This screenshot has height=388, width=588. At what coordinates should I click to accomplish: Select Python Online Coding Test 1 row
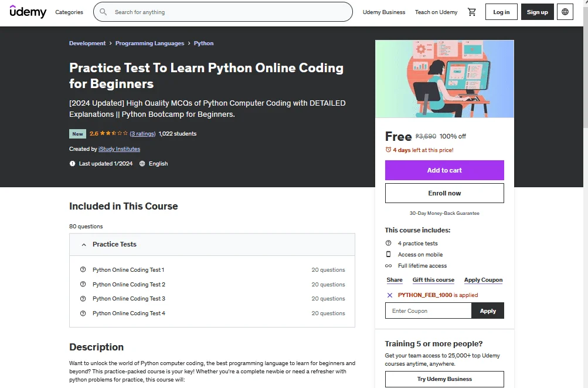point(212,269)
